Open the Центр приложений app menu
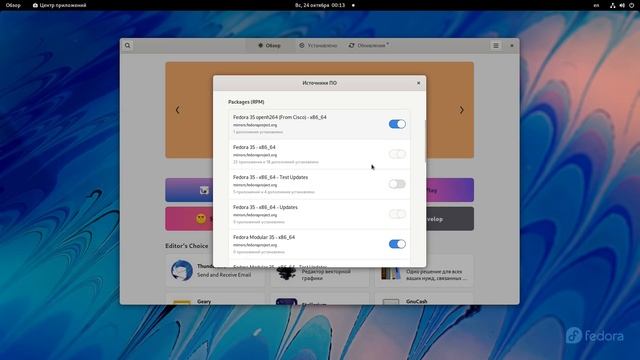Screen dimensions: 640x360 click(x=60, y=5)
